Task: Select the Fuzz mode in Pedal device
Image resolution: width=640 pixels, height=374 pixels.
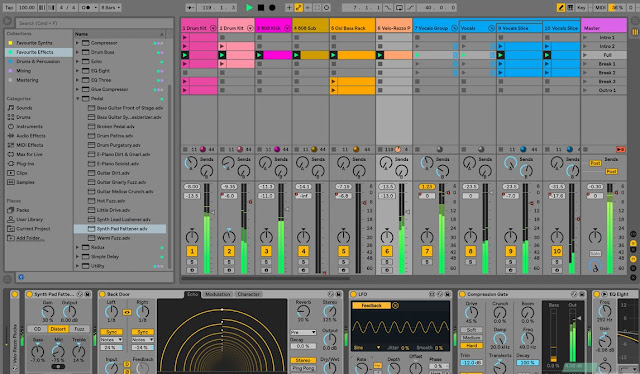Action: [79, 329]
